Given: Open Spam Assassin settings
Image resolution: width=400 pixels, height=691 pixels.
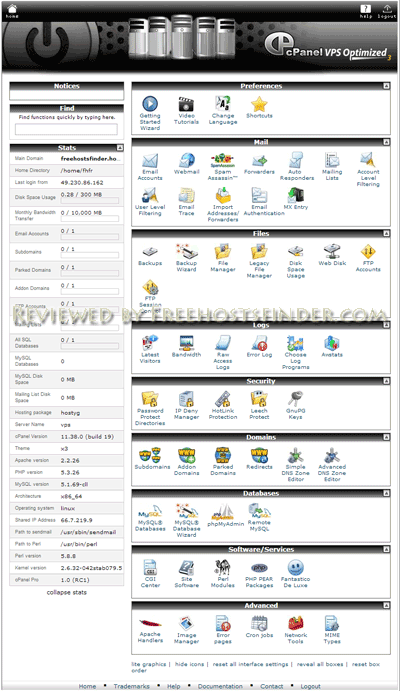Looking at the screenshot, I should coord(223,167).
